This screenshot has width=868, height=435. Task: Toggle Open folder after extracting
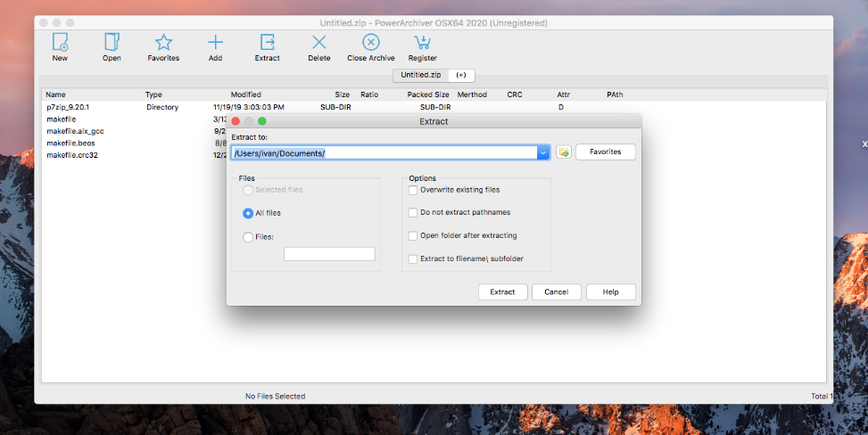tap(413, 236)
